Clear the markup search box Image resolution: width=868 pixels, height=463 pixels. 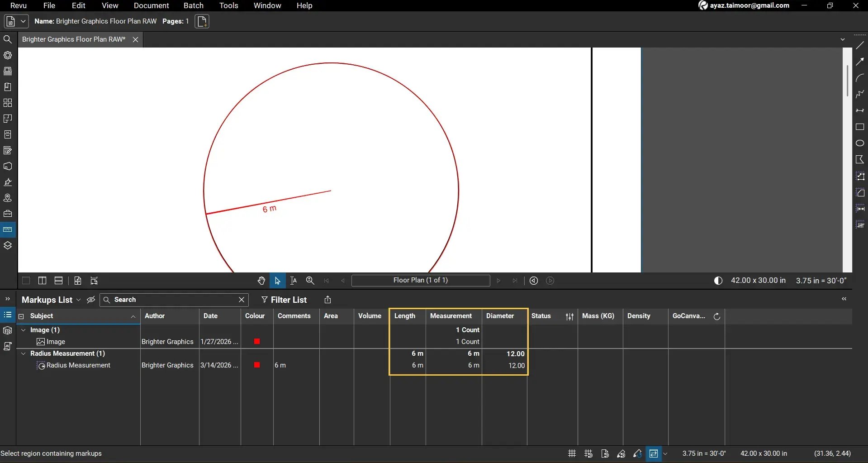tap(241, 300)
